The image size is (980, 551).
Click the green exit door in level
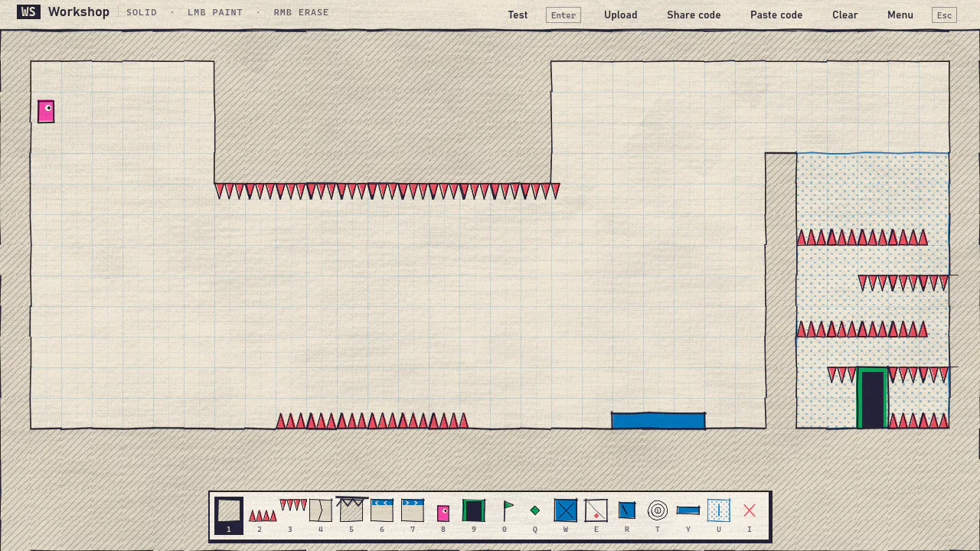point(873,398)
